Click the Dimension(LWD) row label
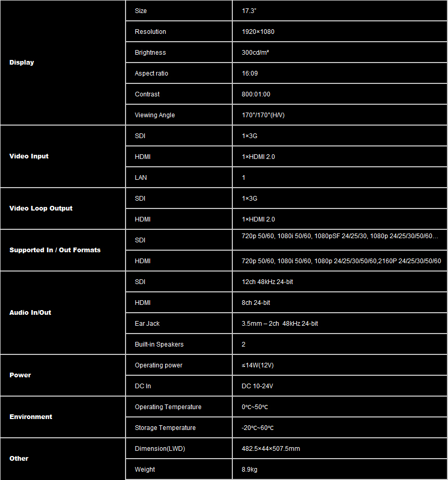This screenshot has width=448, height=480. [160, 449]
